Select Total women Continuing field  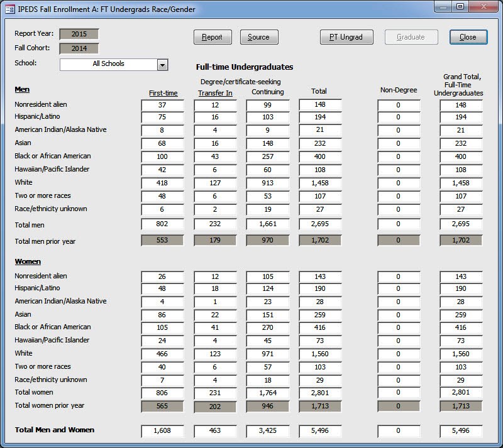268,393
